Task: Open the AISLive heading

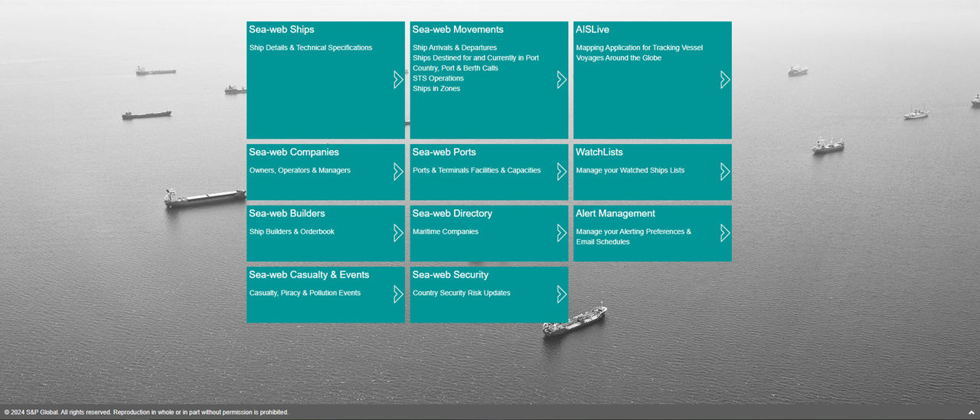Action: point(593,30)
